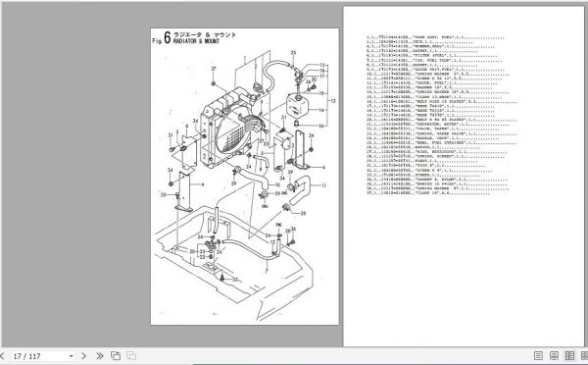Click the 'CAP, FUEL TANK' parts row

434,60
